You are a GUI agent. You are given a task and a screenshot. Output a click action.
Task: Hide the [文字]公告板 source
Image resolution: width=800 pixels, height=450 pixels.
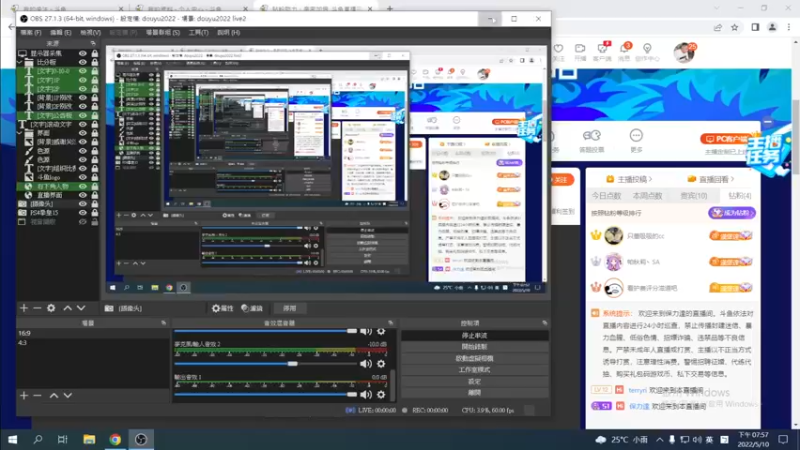click(83, 115)
